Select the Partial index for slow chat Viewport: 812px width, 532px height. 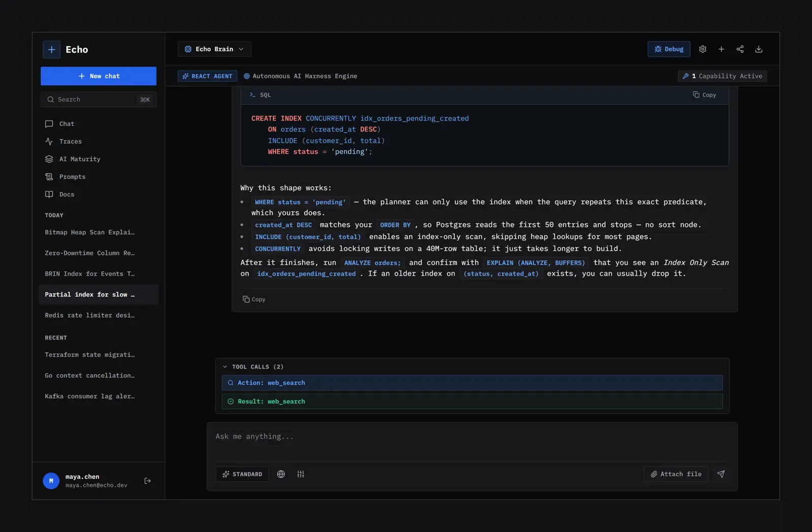[98, 295]
